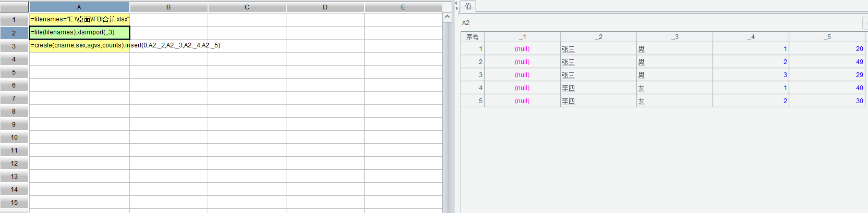Click the _3 column header in the value table

point(674,37)
